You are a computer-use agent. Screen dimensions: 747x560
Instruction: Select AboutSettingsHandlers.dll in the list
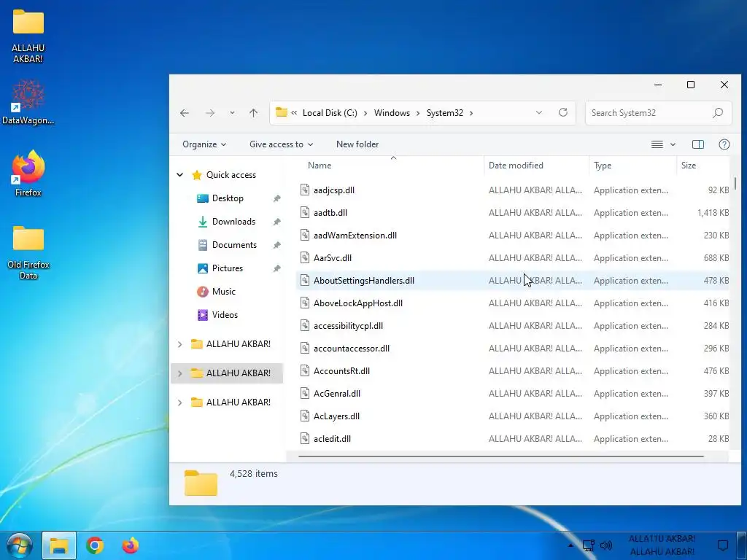pyautogui.click(x=364, y=281)
